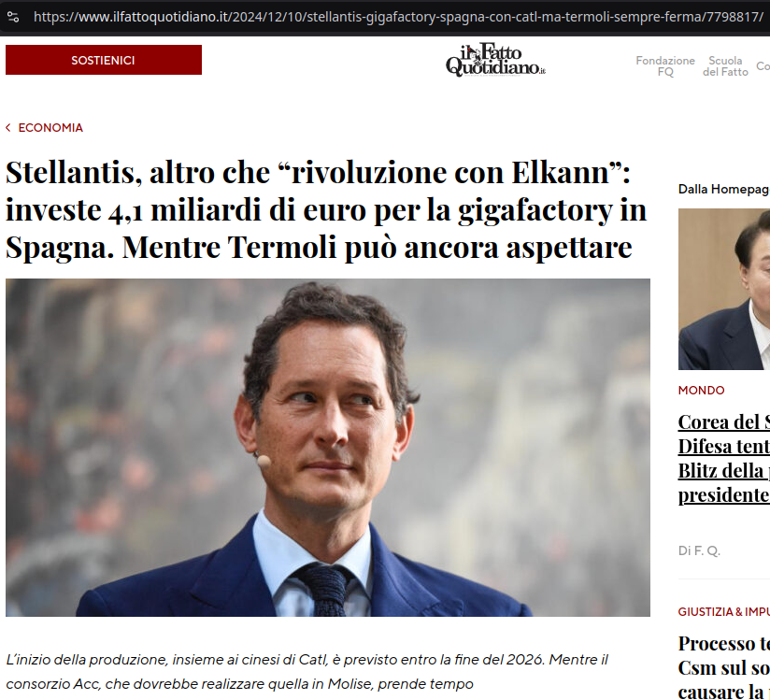The image size is (770, 700).
Task: Open the Fondazione FQ menu item
Action: coord(665,65)
